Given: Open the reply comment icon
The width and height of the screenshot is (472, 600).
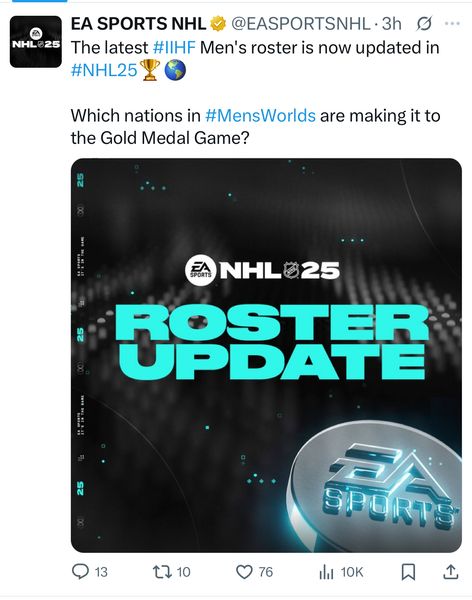Looking at the screenshot, I should [80, 572].
